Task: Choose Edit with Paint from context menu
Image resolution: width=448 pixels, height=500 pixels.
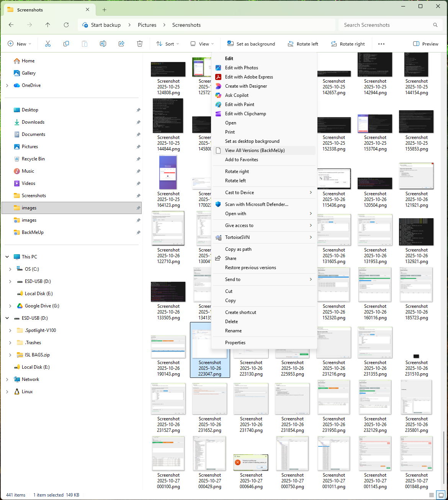Action: click(240, 104)
